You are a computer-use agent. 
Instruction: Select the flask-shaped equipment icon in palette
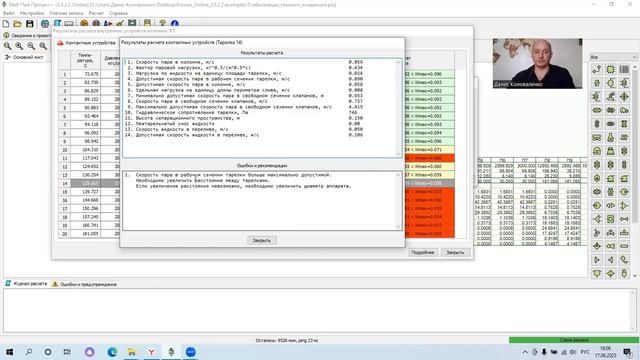pyautogui.click(x=611, y=138)
